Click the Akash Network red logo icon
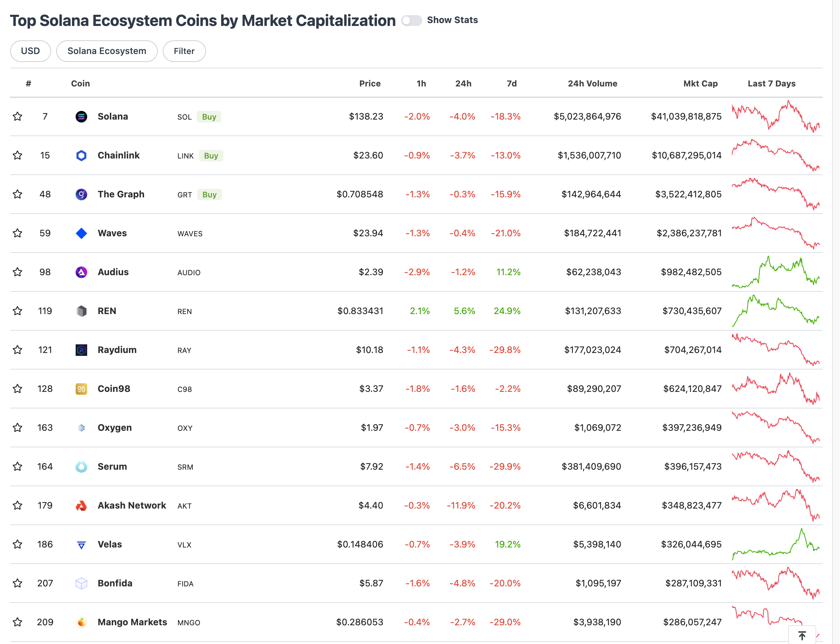The width and height of the screenshot is (840, 644). click(x=81, y=506)
